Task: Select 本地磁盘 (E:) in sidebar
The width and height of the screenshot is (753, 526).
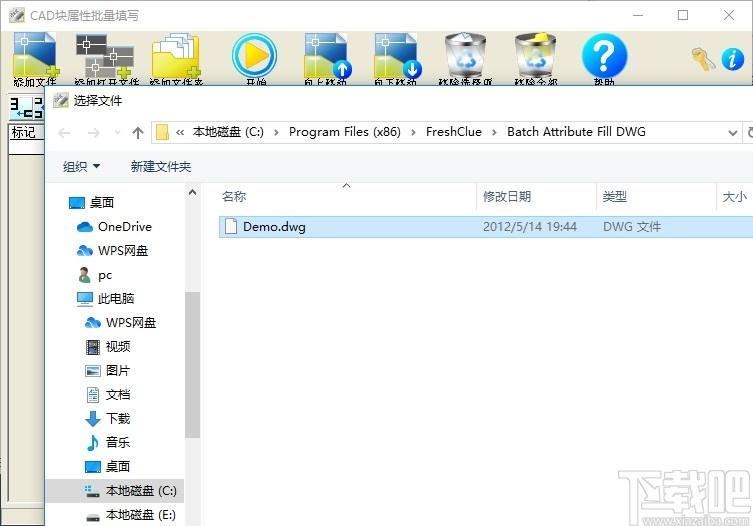Action: [x=140, y=515]
